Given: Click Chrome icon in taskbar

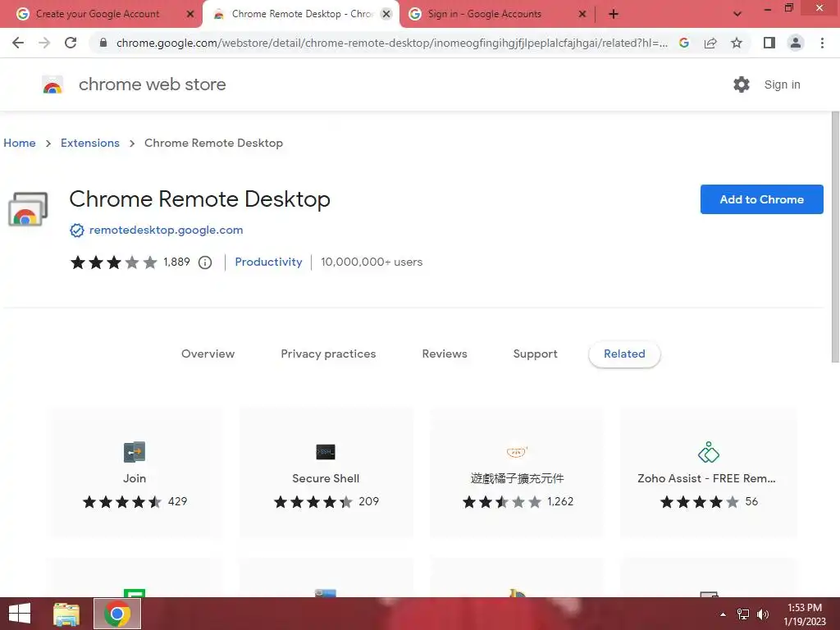Looking at the screenshot, I should (117, 614).
